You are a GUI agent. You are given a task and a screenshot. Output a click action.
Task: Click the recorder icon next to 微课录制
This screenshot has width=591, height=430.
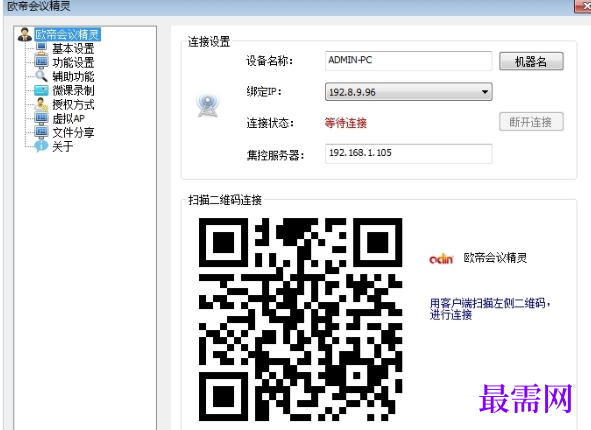41,90
